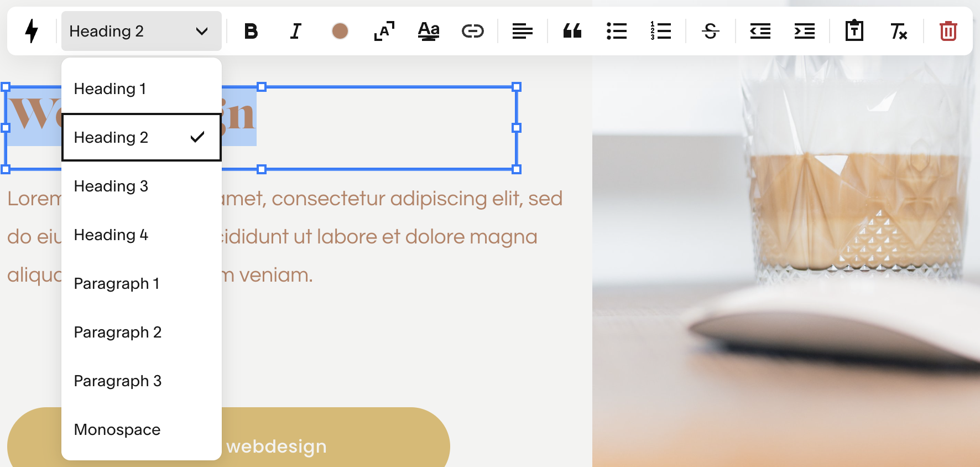Open the text alignment options

(523, 31)
